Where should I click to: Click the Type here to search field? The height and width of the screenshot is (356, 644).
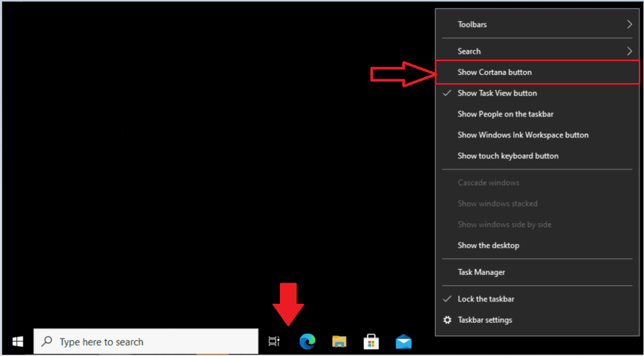tap(151, 342)
